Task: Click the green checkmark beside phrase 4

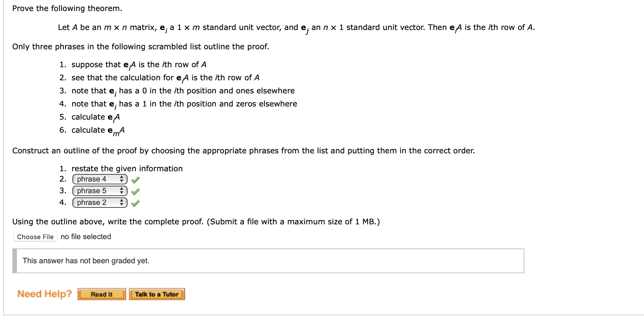Action: click(135, 180)
